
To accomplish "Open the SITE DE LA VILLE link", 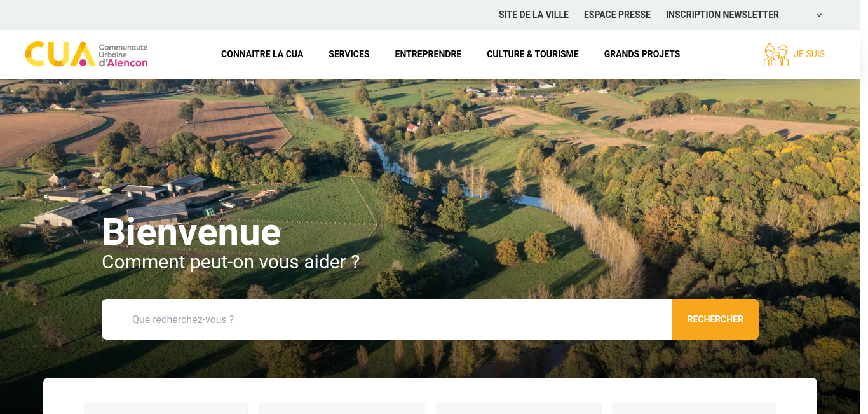I will [x=534, y=15].
